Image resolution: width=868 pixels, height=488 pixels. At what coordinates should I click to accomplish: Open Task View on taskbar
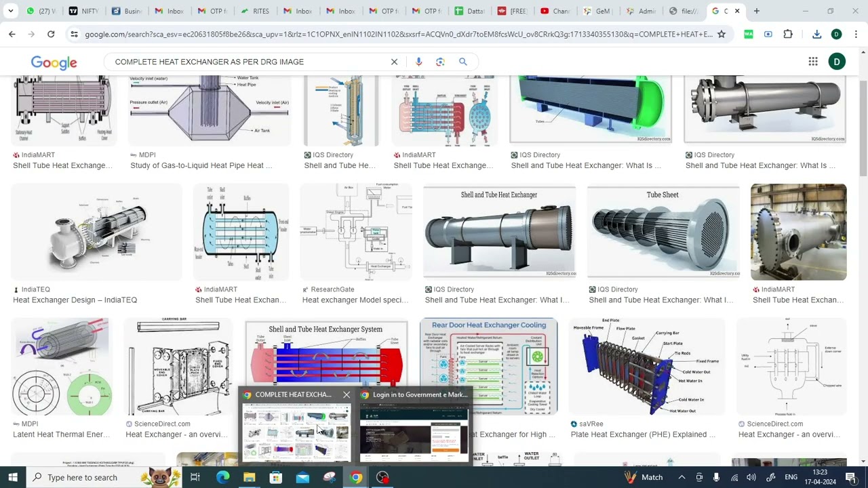pos(195,477)
